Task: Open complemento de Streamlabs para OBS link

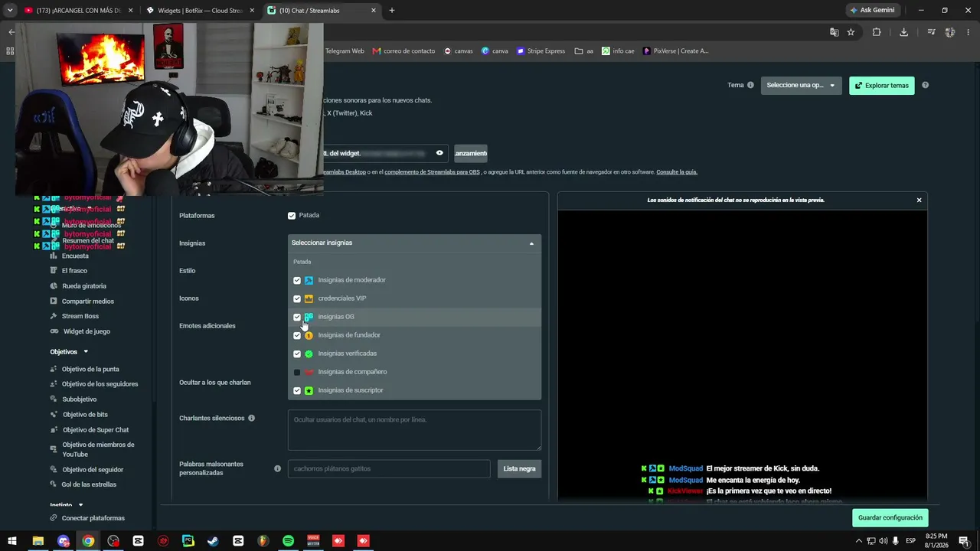Action: [432, 172]
